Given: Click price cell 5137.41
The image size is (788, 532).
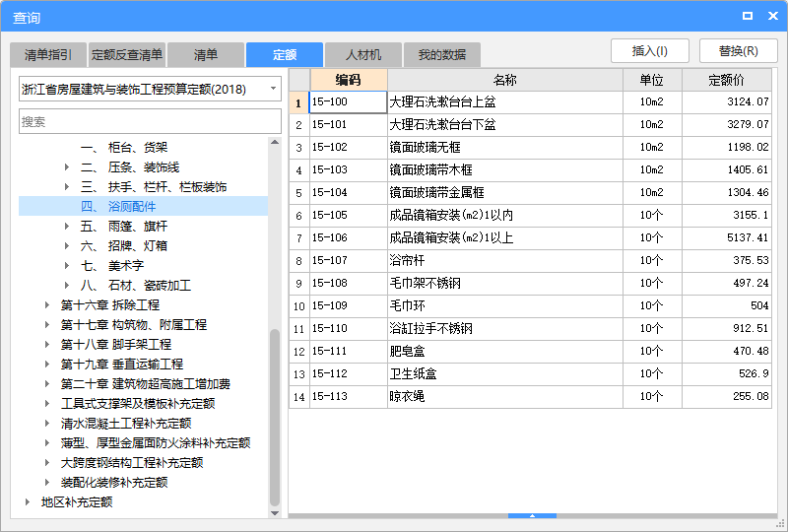Looking at the screenshot, I should pos(727,237).
